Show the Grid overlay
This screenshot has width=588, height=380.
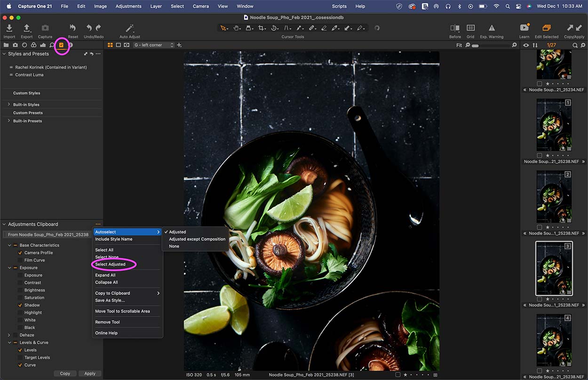click(471, 29)
